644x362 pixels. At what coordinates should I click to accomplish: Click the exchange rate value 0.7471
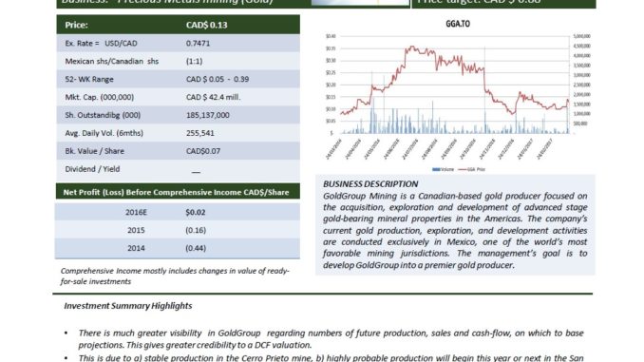coord(198,43)
